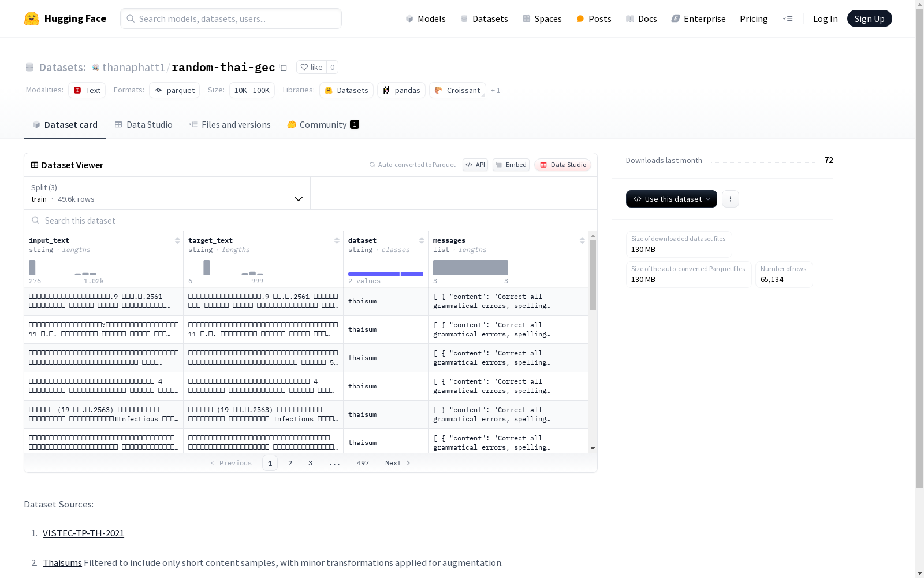This screenshot has height=578, width=924.
Task: Follow the Auto-converted link
Action: click(401, 165)
